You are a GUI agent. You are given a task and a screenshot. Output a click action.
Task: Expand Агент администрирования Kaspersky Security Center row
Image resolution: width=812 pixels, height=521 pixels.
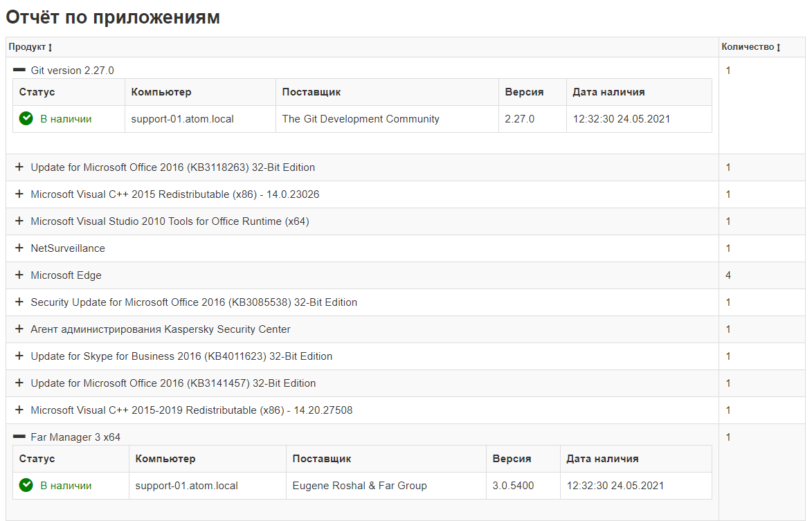19,329
